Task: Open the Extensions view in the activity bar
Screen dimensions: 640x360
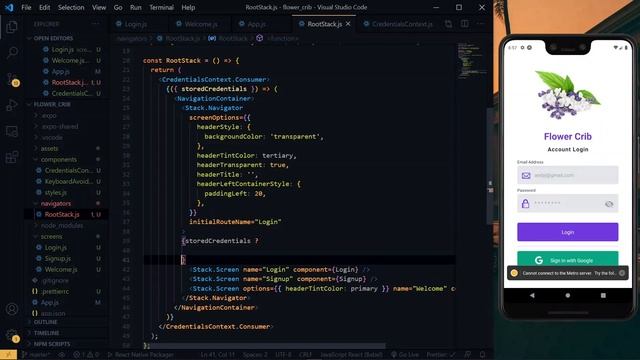Action: click(x=12, y=157)
